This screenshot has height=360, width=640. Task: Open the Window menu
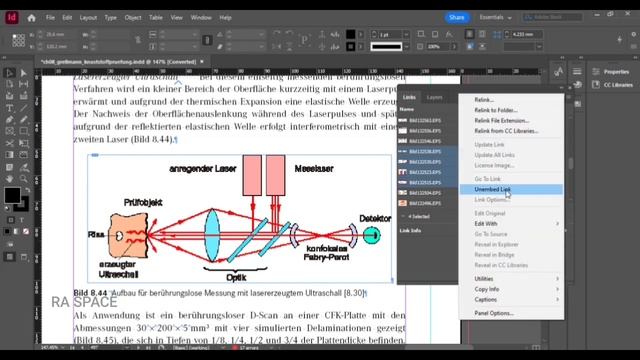pos(201,18)
